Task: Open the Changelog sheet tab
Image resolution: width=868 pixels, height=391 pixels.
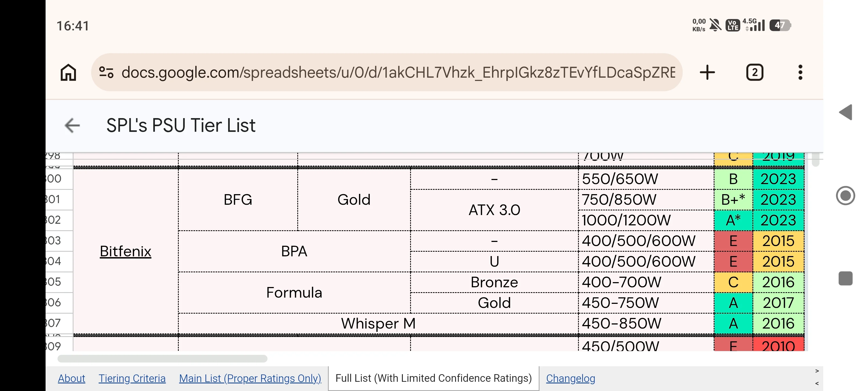Action: 570,379
